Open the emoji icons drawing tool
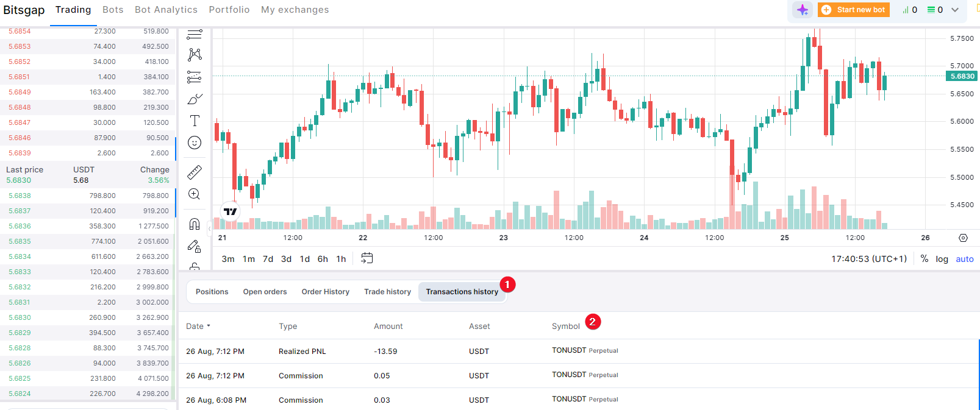Screen dimensions: 980x410 pyautogui.click(x=195, y=143)
